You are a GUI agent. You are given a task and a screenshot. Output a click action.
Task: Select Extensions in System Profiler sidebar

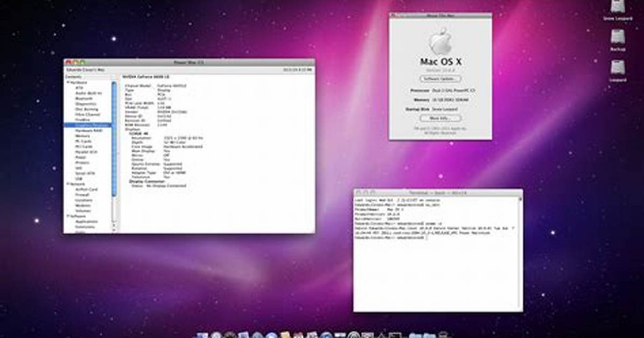click(x=85, y=227)
